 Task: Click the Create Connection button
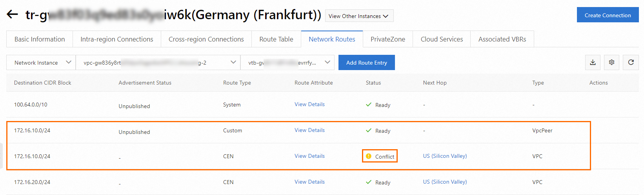tap(608, 15)
